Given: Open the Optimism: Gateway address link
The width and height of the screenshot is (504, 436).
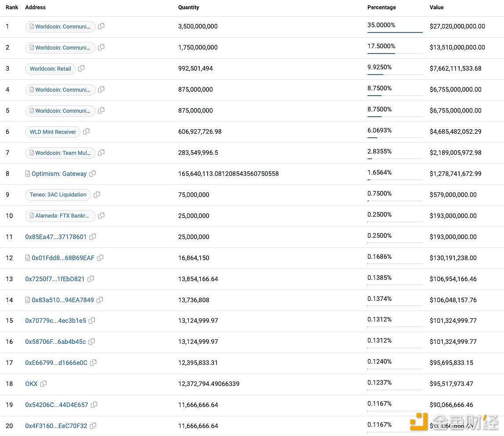Looking at the screenshot, I should tap(59, 174).
